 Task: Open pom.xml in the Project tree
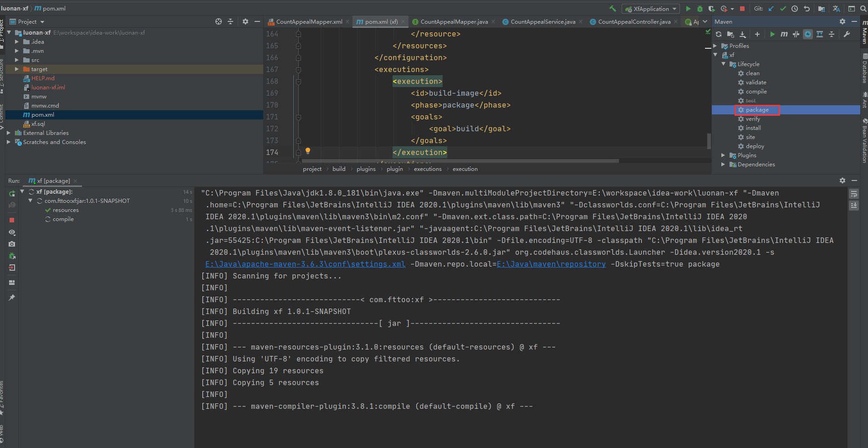coord(43,115)
